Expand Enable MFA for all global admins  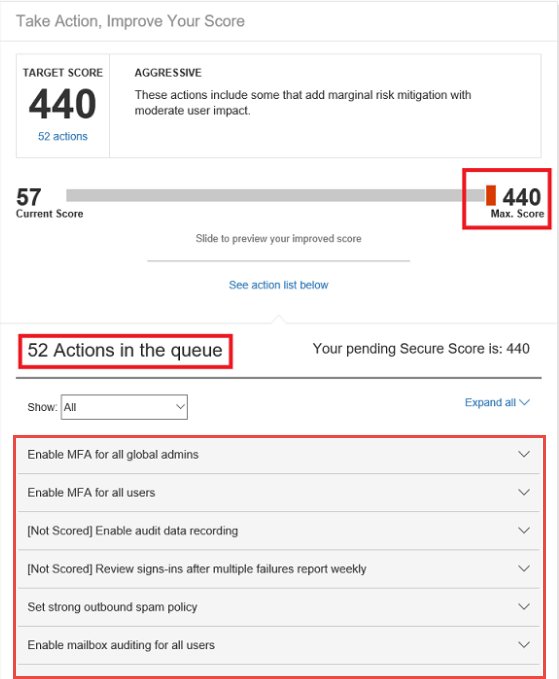click(x=278, y=454)
